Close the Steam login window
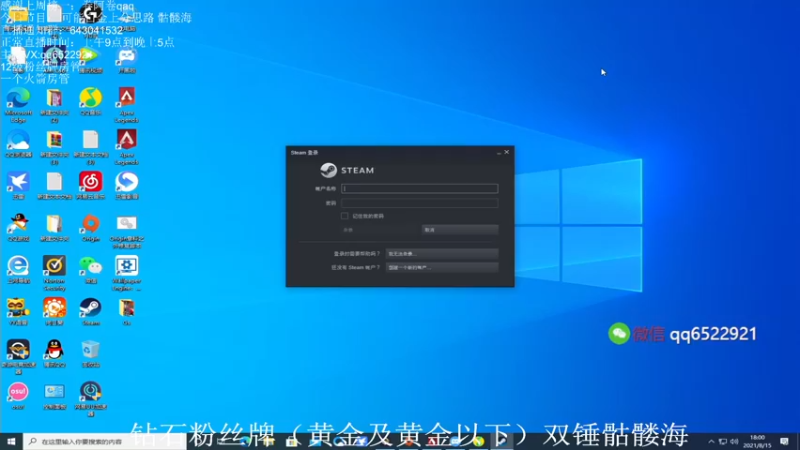Viewport: 800px width, 450px height. coord(507,152)
